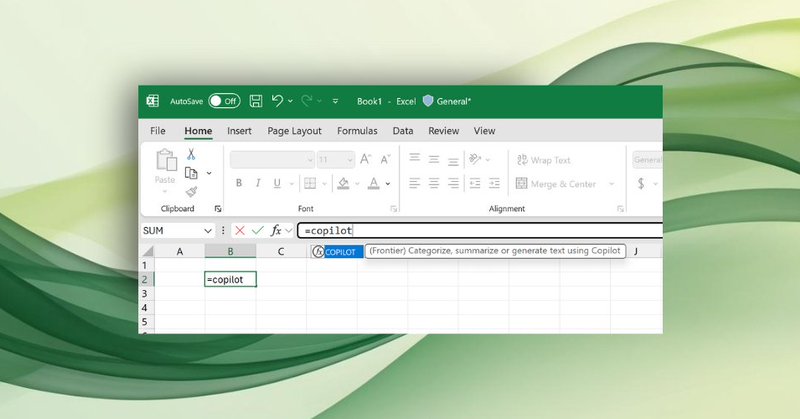The height and width of the screenshot is (419, 800).
Task: Expand the Copy options arrow
Action: point(209,174)
